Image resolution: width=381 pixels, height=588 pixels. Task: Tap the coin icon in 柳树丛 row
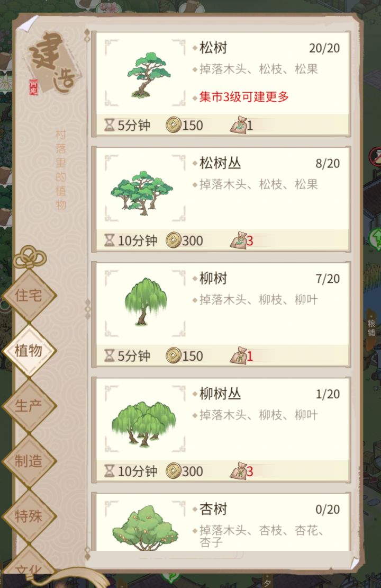(x=174, y=471)
